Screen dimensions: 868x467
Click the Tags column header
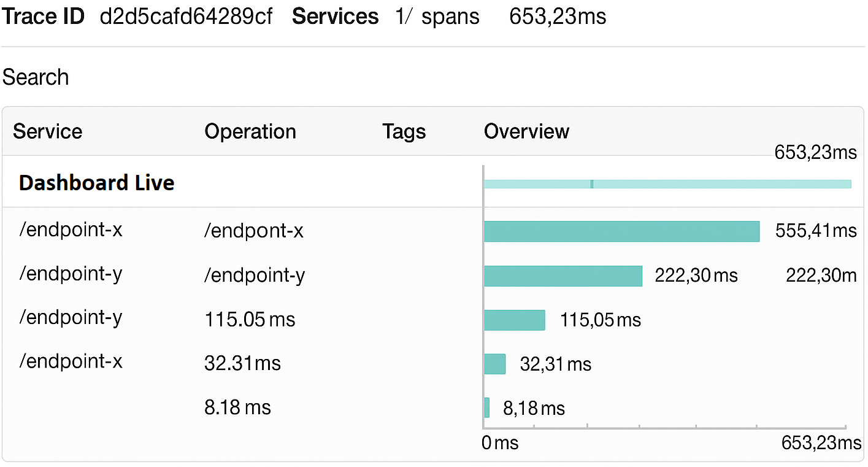404,131
